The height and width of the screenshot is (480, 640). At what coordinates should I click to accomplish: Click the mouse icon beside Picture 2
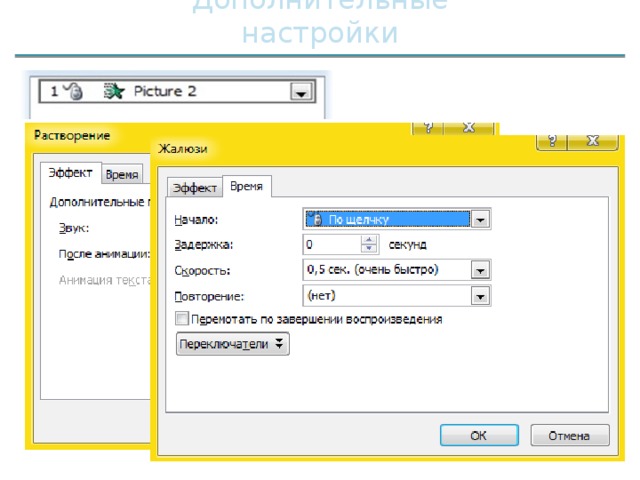tap(73, 91)
